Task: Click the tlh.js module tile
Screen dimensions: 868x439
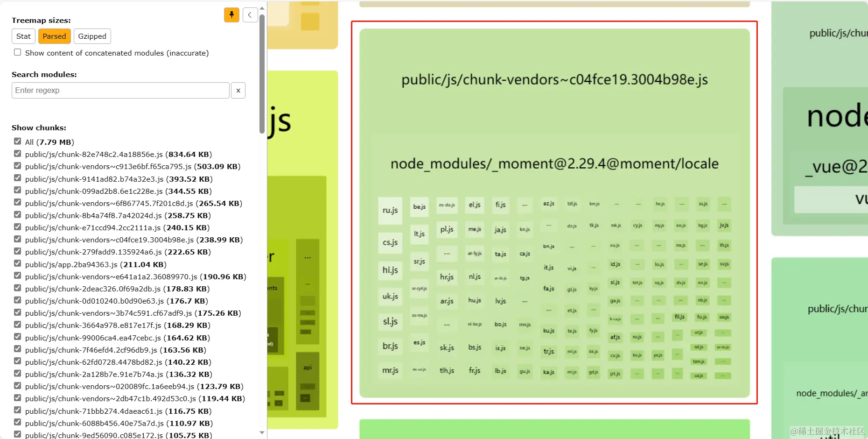Action: pos(447,371)
